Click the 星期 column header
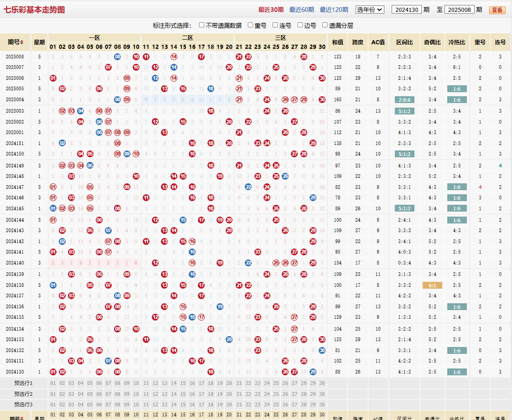The image size is (512, 420). pyautogui.click(x=40, y=42)
